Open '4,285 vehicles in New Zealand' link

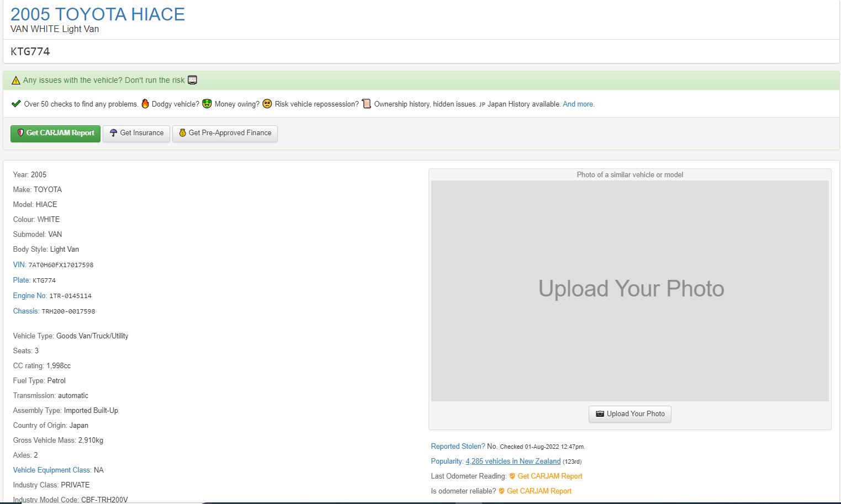pos(513,461)
